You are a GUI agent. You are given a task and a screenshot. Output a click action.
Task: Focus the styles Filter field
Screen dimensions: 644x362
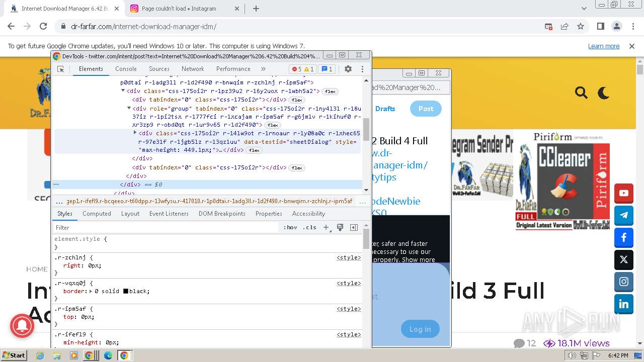coord(166,228)
